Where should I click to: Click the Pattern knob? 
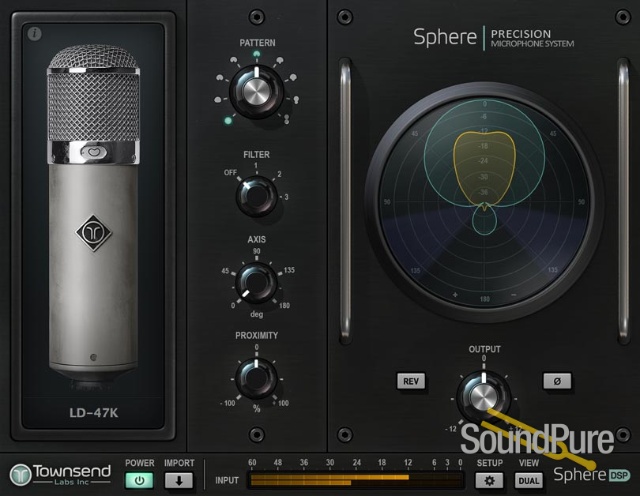coord(256,91)
